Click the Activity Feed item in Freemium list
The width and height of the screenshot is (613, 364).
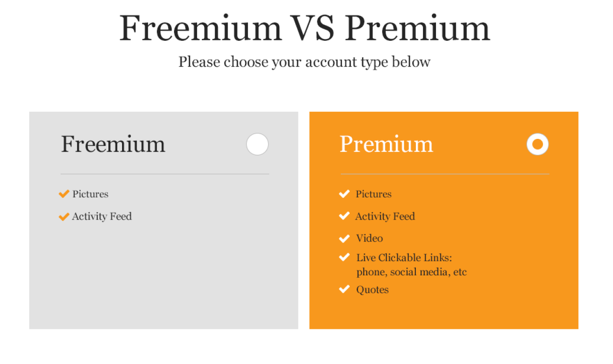102,216
